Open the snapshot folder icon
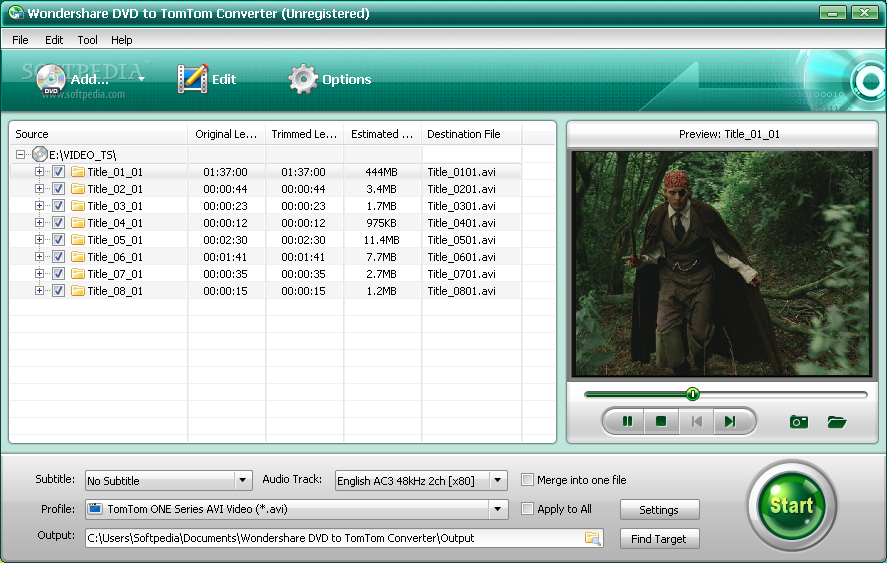Screen dimensions: 887x563 coord(837,422)
